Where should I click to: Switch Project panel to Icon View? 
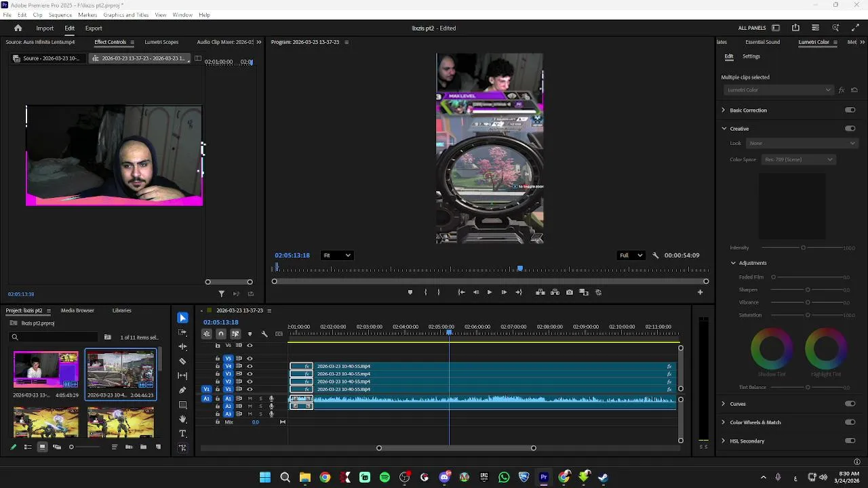42,447
